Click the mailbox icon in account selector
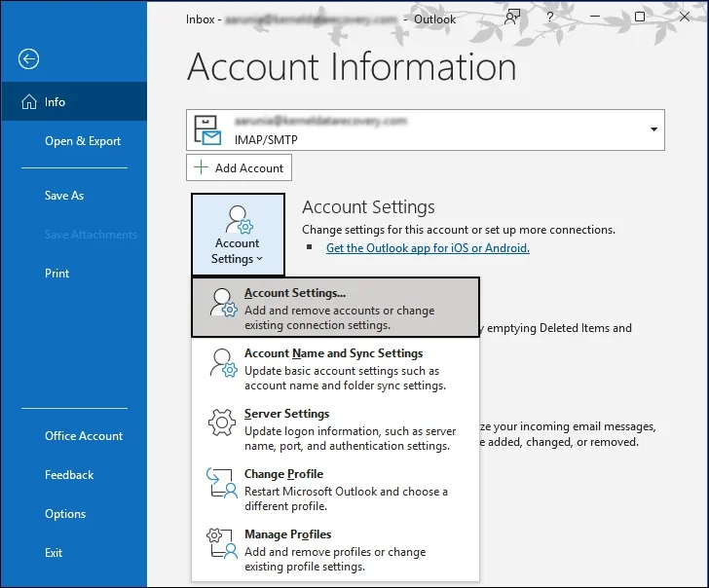Screen dimensions: 709x588 pos(207,129)
